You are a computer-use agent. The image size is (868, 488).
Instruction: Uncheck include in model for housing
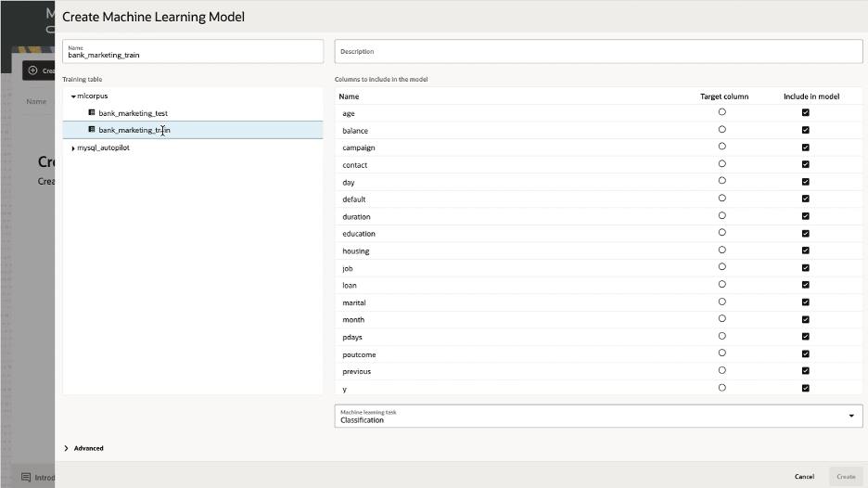pyautogui.click(x=806, y=250)
